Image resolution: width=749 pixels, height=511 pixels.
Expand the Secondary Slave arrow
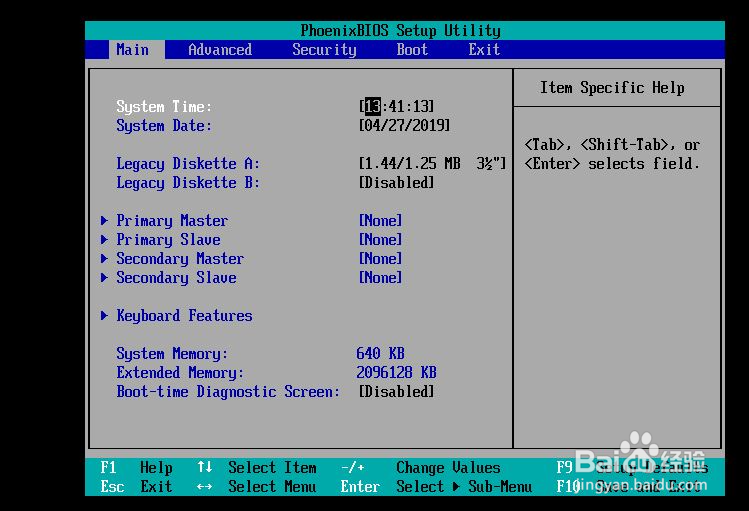[x=104, y=278]
